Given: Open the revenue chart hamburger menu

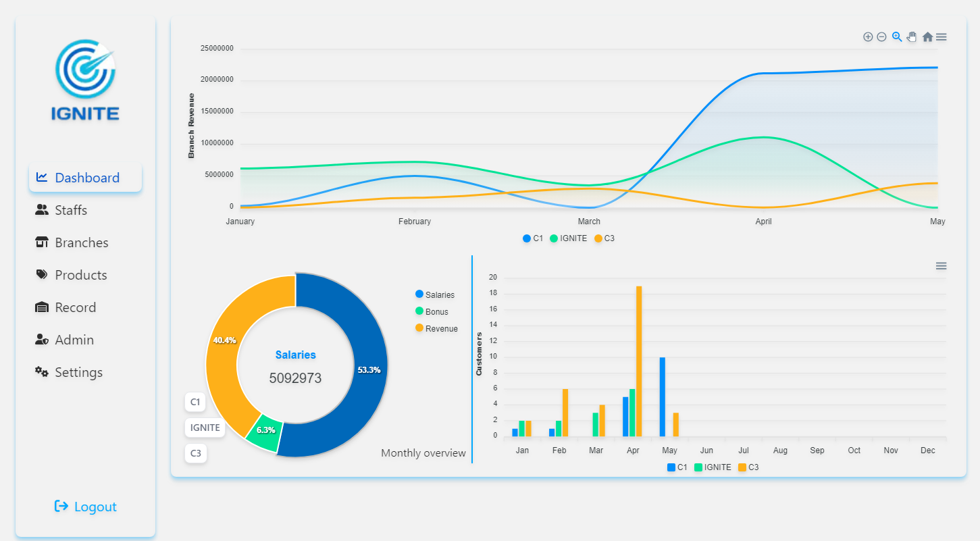Looking at the screenshot, I should [x=941, y=37].
